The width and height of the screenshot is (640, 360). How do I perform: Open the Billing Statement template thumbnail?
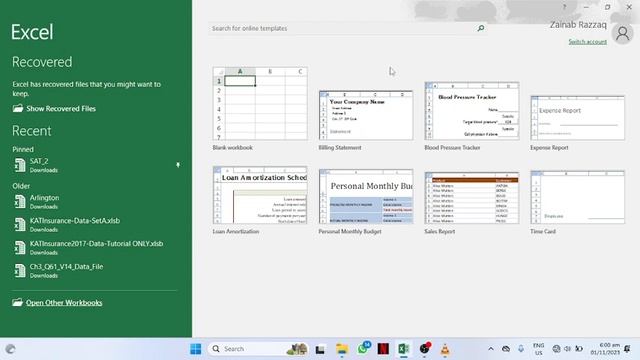[x=366, y=116]
